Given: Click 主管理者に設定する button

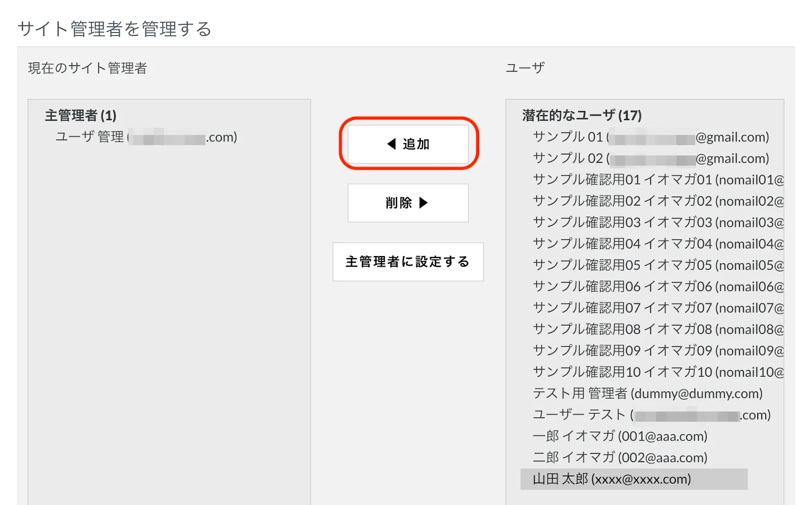Looking at the screenshot, I should pyautogui.click(x=408, y=262).
